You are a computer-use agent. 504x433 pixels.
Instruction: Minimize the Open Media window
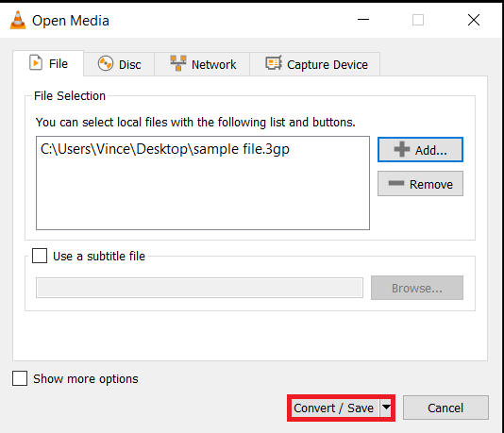click(x=363, y=20)
